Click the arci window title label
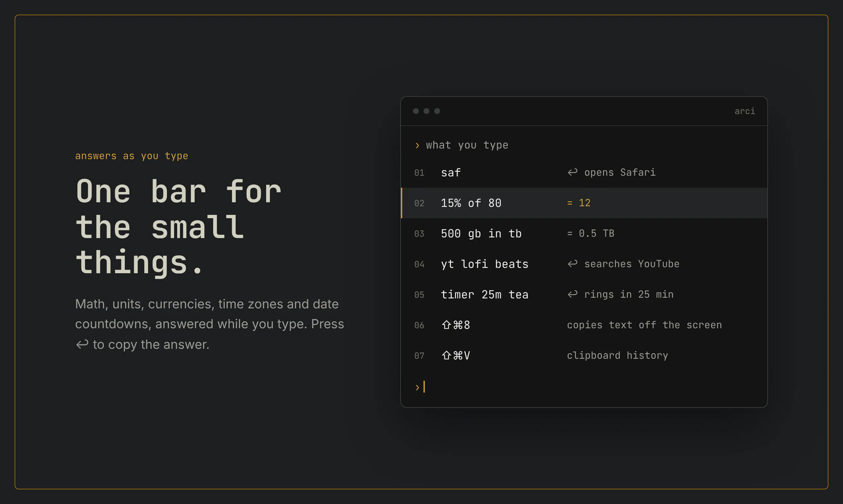843x504 pixels. [745, 111]
